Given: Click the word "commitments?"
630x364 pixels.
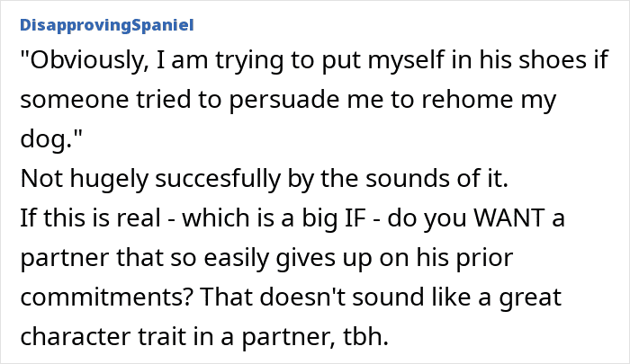Looking at the screenshot, I should click(107, 297).
